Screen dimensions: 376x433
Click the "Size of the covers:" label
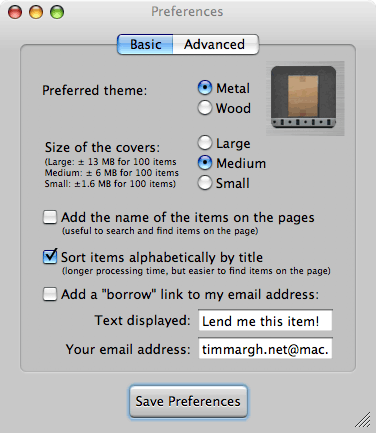coord(103,147)
